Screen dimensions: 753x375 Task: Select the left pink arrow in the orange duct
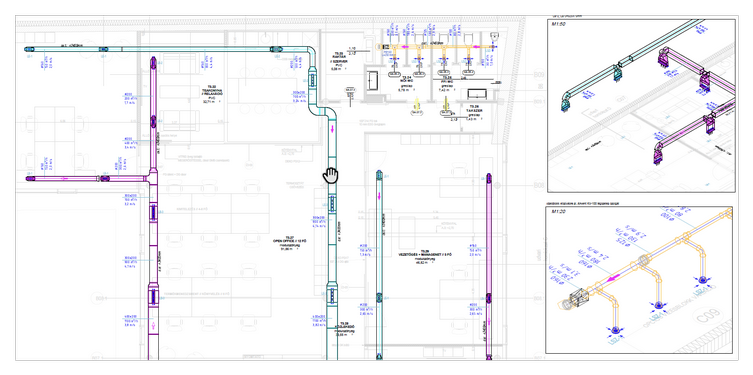[x=405, y=47]
